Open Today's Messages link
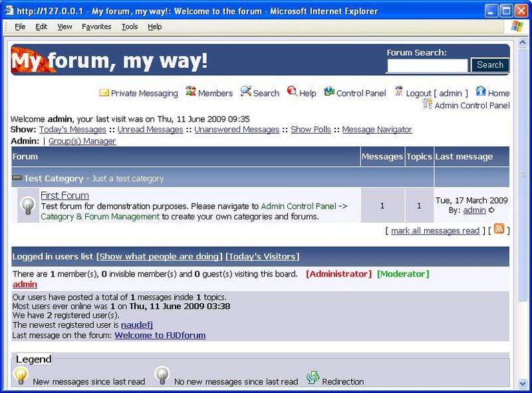The image size is (532, 393). tap(72, 129)
